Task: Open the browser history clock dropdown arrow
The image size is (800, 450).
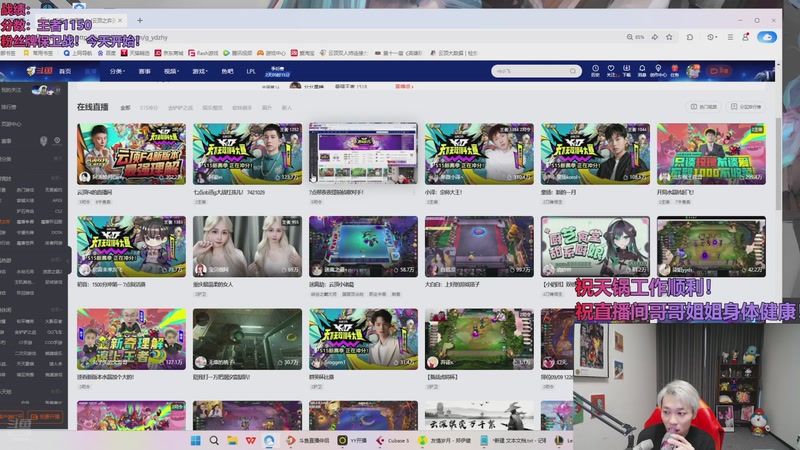Action: tap(716, 37)
